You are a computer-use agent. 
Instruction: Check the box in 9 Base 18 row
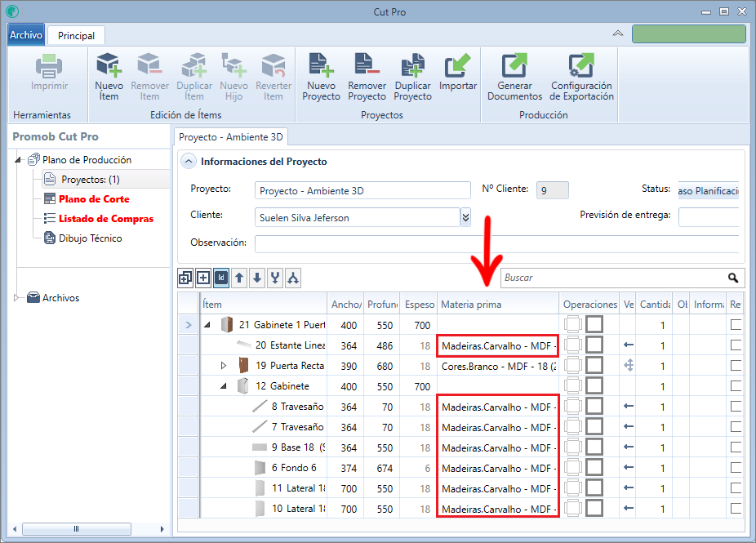point(736,447)
